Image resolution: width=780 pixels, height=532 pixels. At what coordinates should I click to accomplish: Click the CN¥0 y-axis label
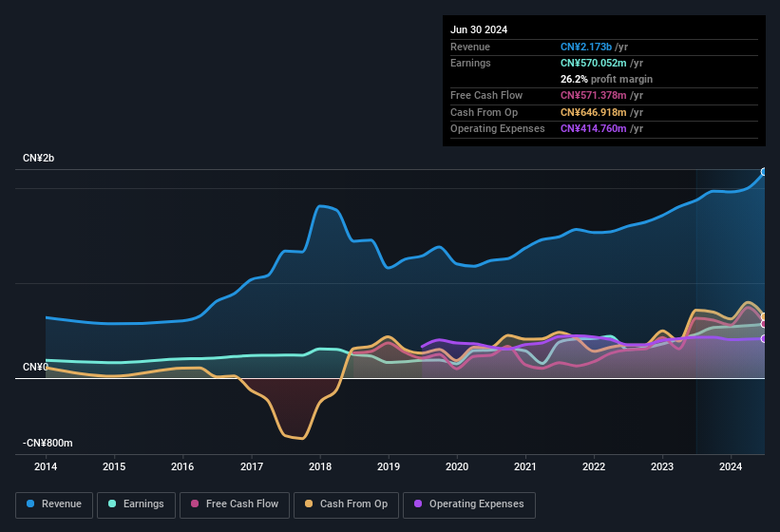(x=35, y=367)
